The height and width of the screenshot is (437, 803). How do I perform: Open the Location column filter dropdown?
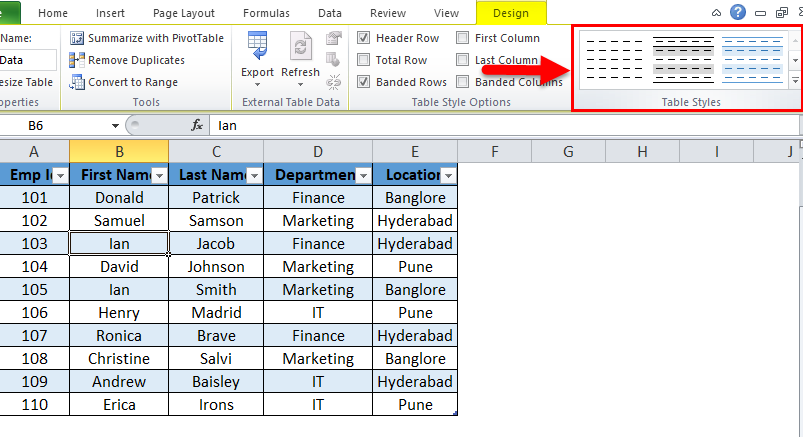pos(448,175)
